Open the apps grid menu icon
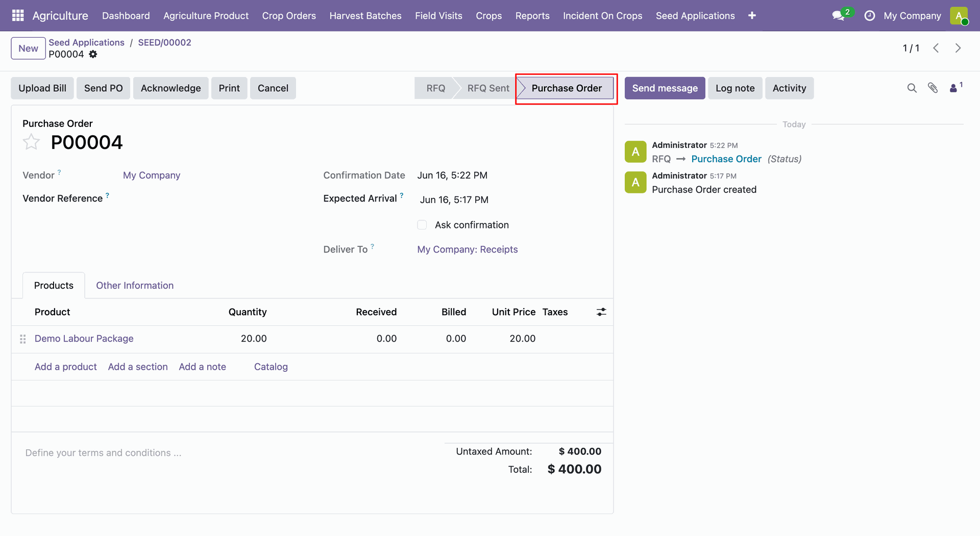This screenshot has width=980, height=536. coord(18,16)
